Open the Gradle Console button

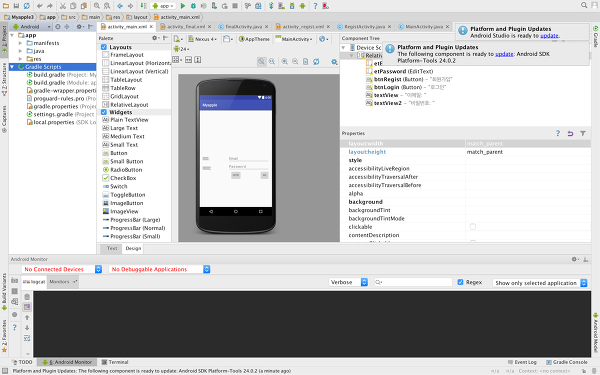[x=566, y=362]
